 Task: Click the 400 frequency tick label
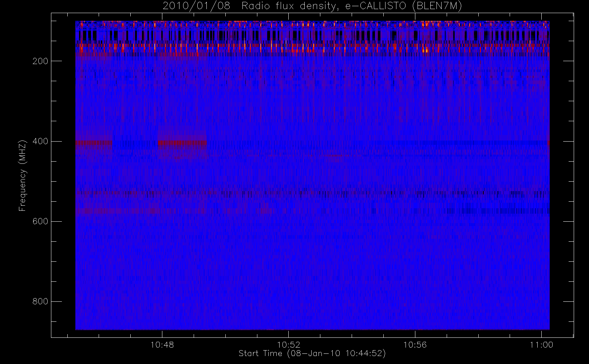40,141
